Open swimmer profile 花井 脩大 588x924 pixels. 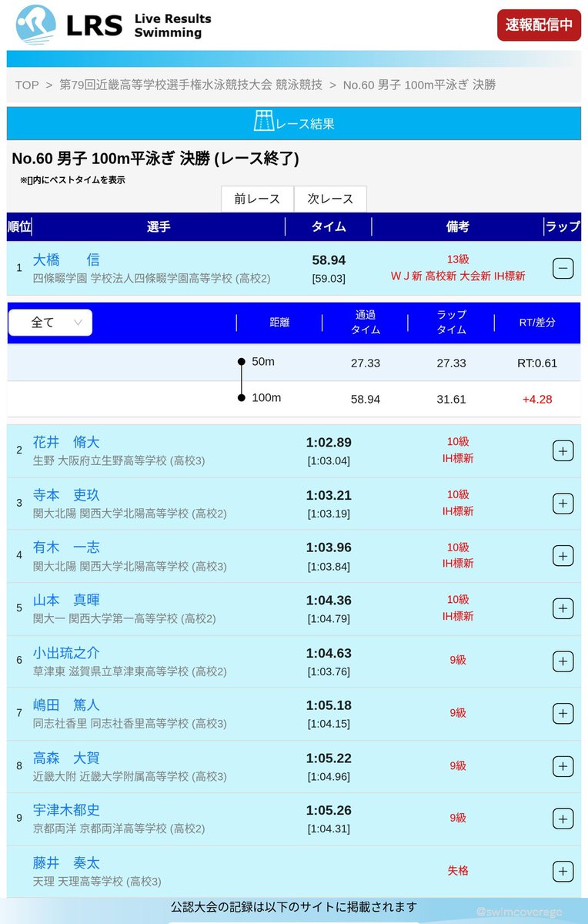tap(66, 442)
